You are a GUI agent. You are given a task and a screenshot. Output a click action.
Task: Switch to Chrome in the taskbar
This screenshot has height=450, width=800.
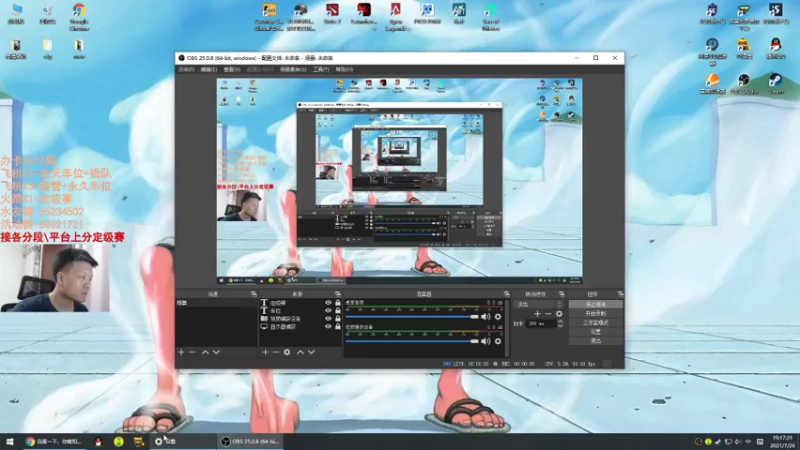coord(54,441)
